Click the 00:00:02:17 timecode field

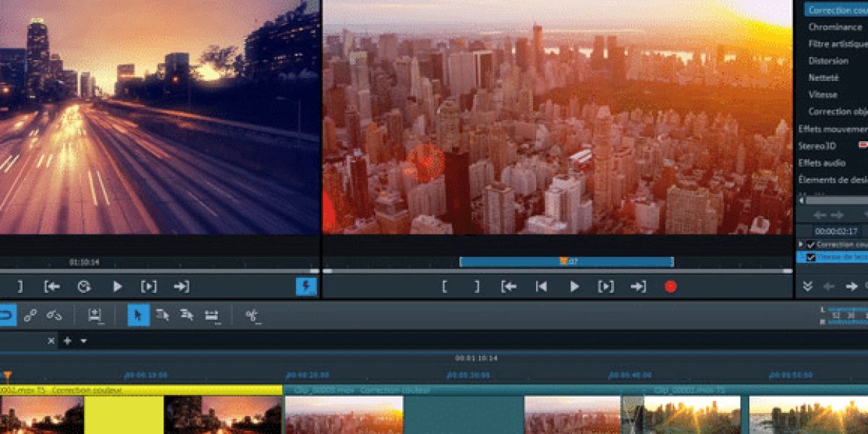point(836,231)
